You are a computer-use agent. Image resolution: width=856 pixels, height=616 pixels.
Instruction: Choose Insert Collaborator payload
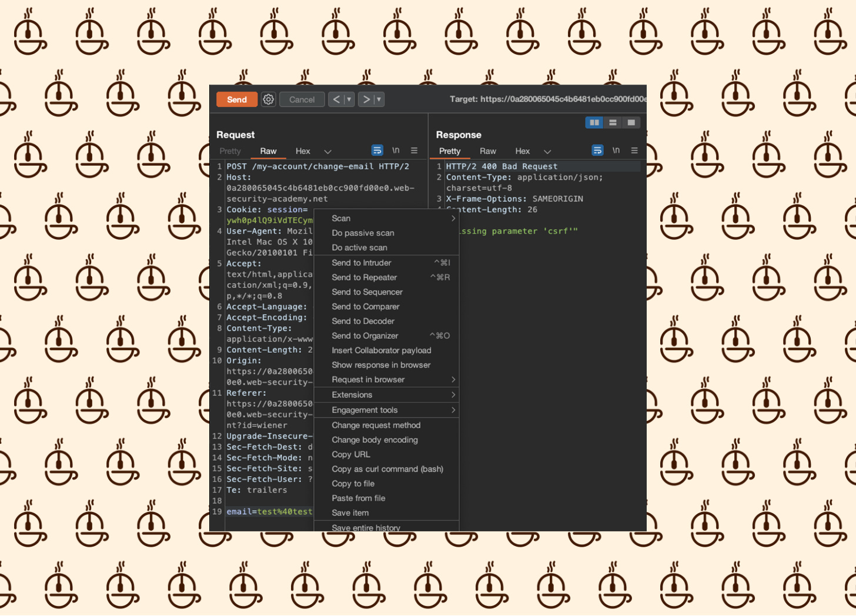click(x=386, y=350)
